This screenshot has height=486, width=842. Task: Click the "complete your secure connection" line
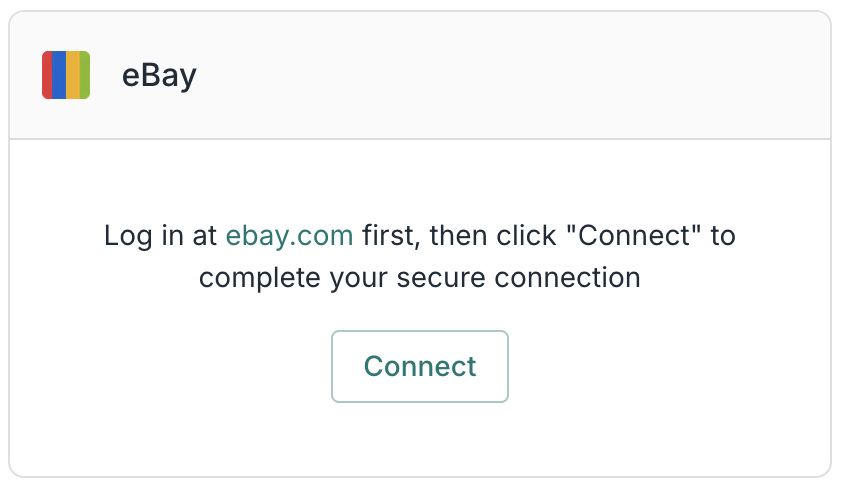[x=420, y=277]
